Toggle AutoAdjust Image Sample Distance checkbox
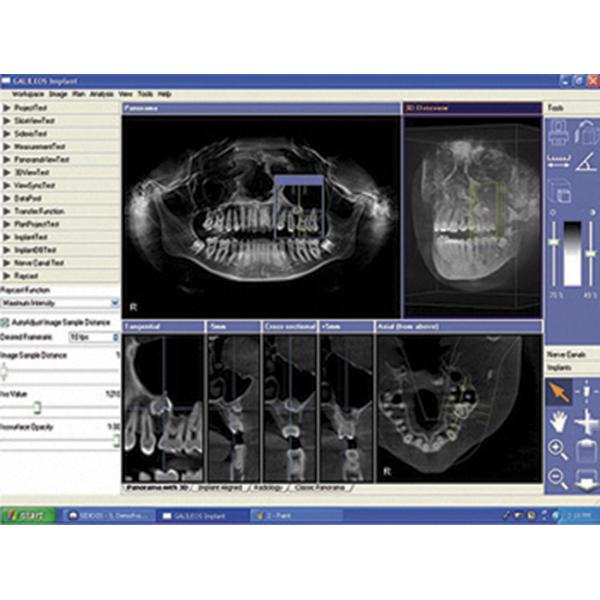The image size is (600, 600). [x=5, y=323]
